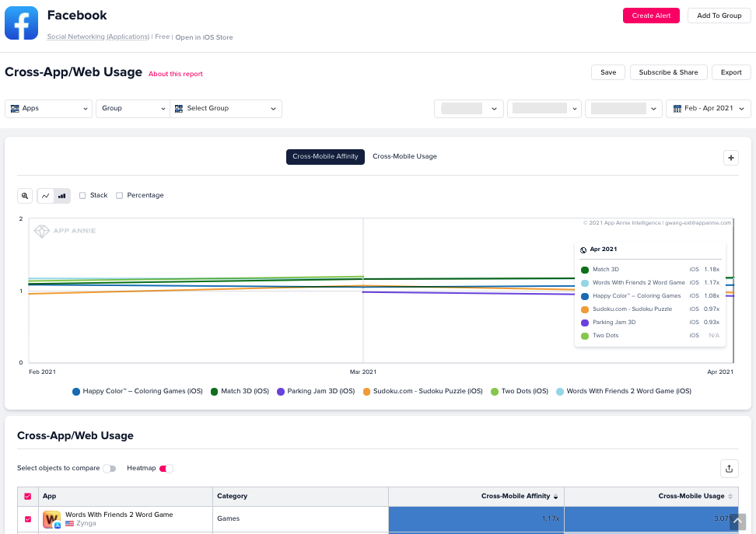Click the Export button
This screenshot has height=534, width=756.
pos(731,72)
